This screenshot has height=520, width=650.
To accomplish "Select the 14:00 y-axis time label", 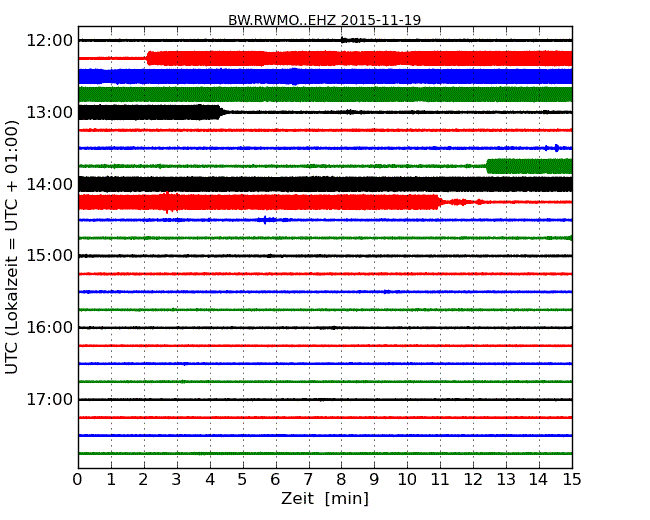I will coord(49,184).
